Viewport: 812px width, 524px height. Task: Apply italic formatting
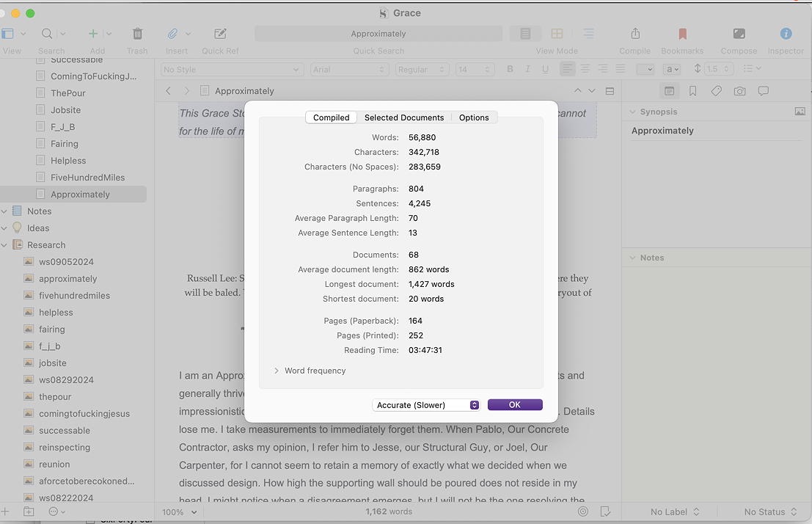point(527,69)
